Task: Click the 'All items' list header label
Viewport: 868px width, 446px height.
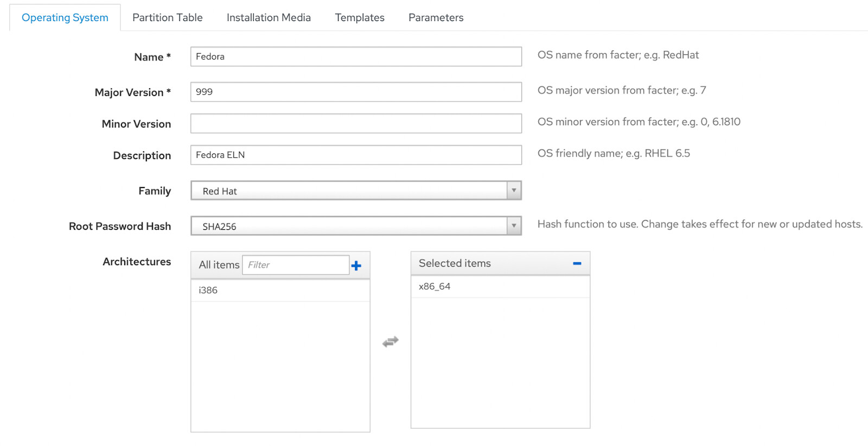Action: pyautogui.click(x=219, y=265)
